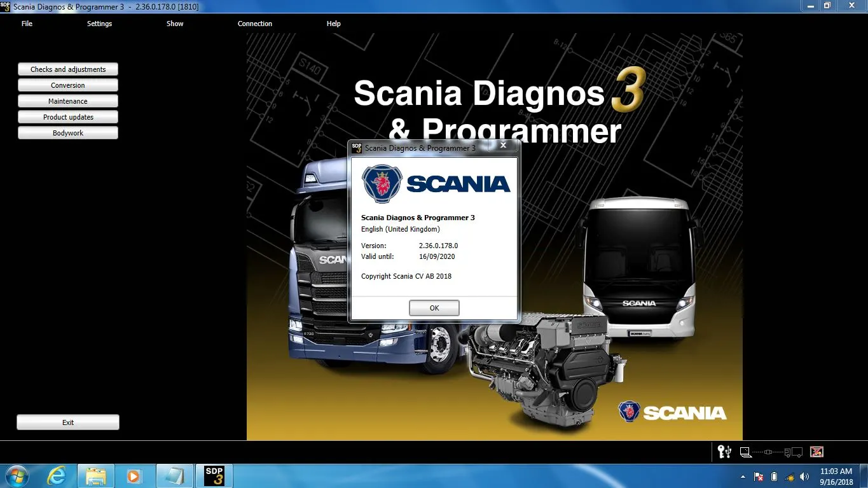Restore down the main application window
The image size is (868, 488).
coord(827,6)
